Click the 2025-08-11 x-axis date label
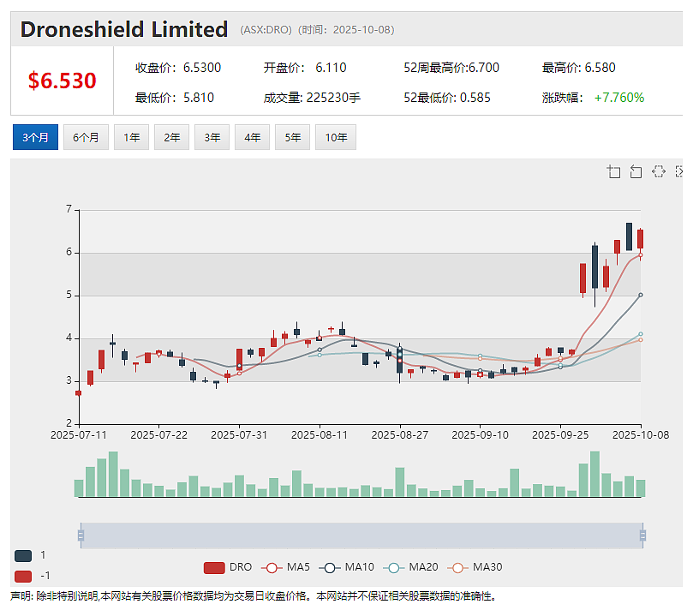 coord(320,435)
